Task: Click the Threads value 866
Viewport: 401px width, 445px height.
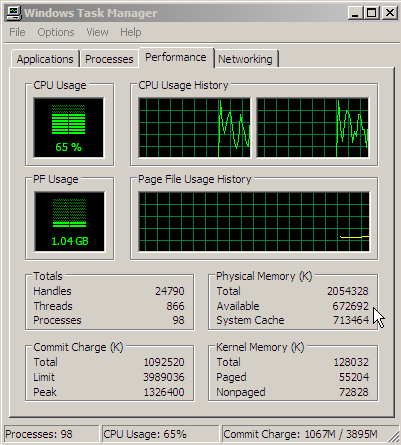Action: coord(175,306)
